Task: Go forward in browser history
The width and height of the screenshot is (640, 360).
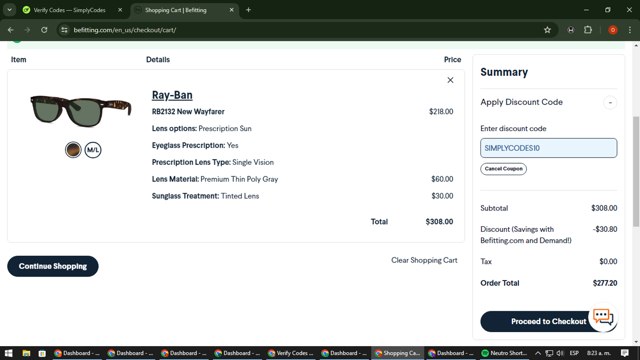Action: pyautogui.click(x=27, y=30)
